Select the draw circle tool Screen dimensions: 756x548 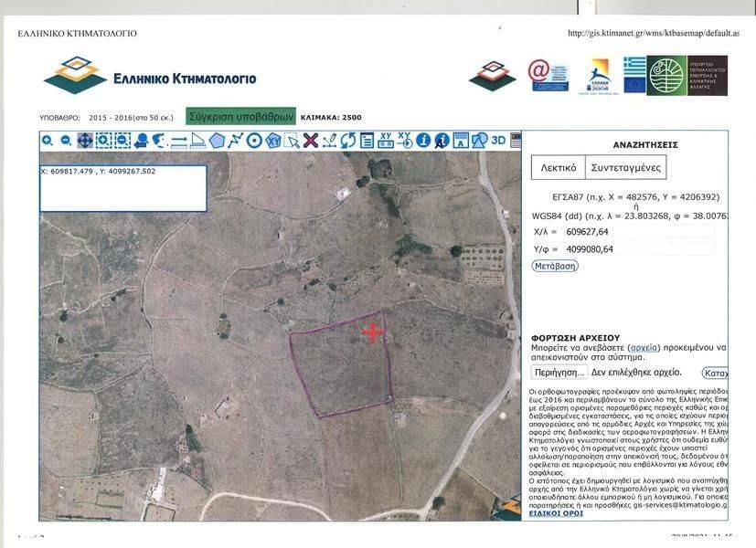(254, 141)
